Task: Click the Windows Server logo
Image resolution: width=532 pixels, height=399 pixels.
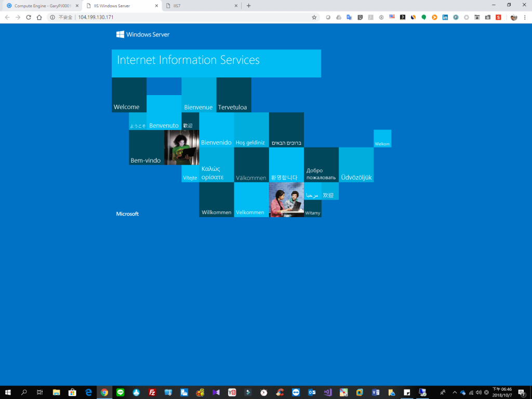Action: click(143, 34)
